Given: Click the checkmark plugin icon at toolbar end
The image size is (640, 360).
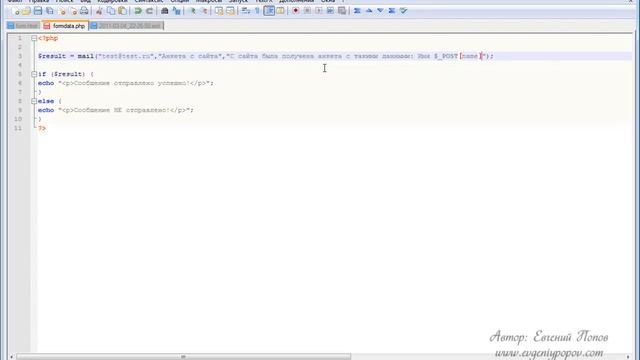Looking at the screenshot, I should 403,11.
